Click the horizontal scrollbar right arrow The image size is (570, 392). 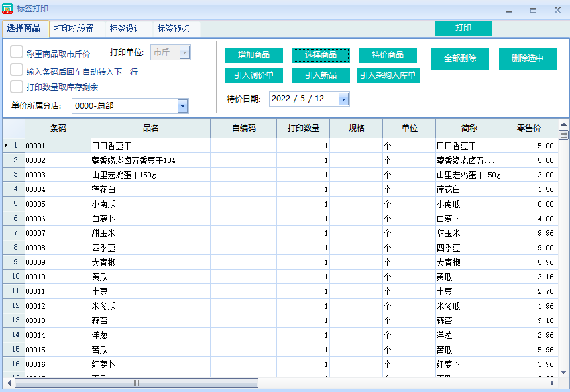552,383
